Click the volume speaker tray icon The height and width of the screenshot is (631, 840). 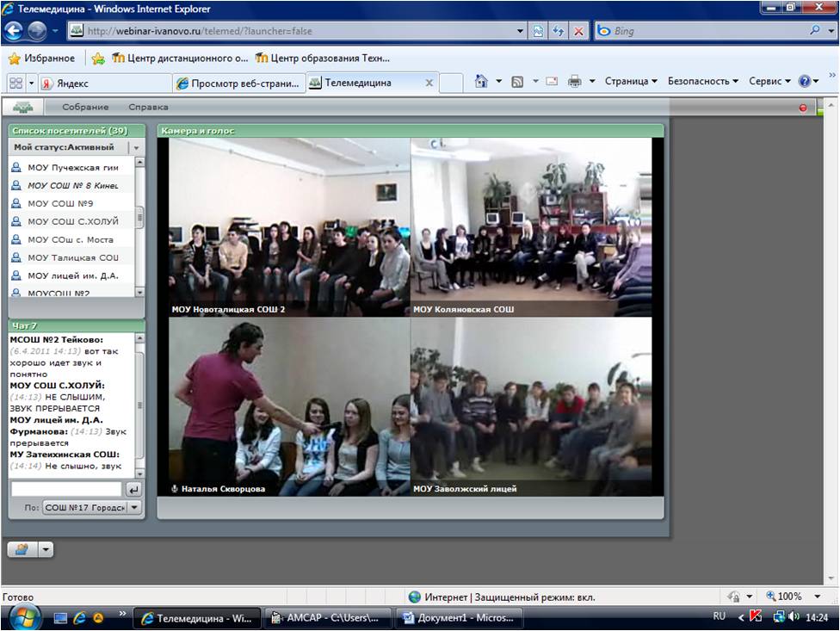794,617
